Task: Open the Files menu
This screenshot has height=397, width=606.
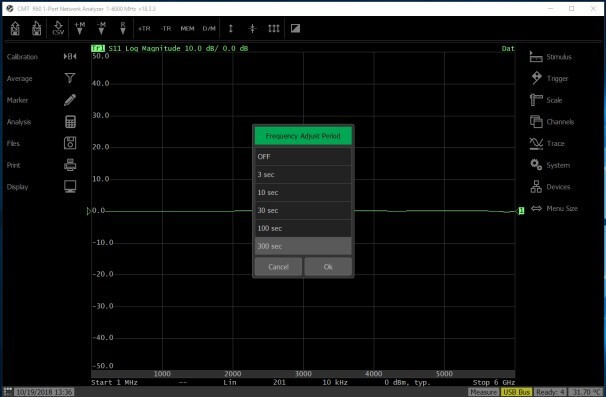Action: pos(13,143)
